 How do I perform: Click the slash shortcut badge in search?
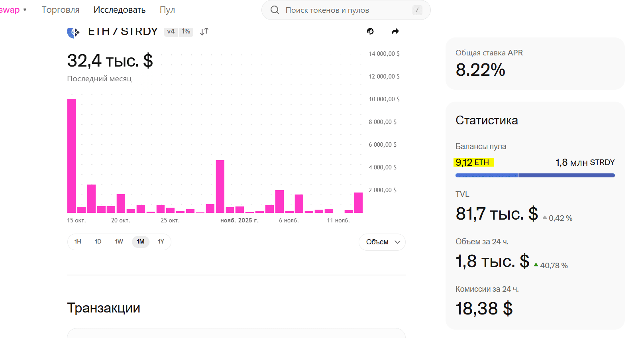pyautogui.click(x=417, y=10)
